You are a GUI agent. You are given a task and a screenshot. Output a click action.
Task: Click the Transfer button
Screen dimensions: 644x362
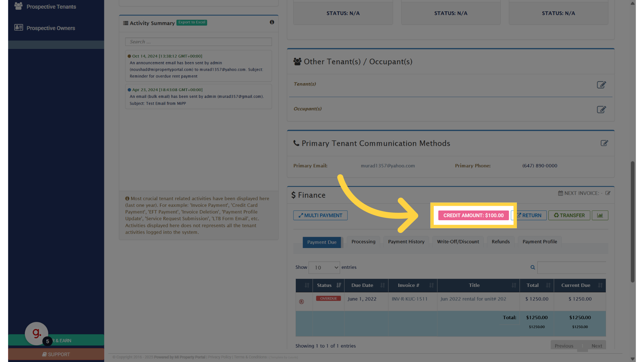coord(569,216)
